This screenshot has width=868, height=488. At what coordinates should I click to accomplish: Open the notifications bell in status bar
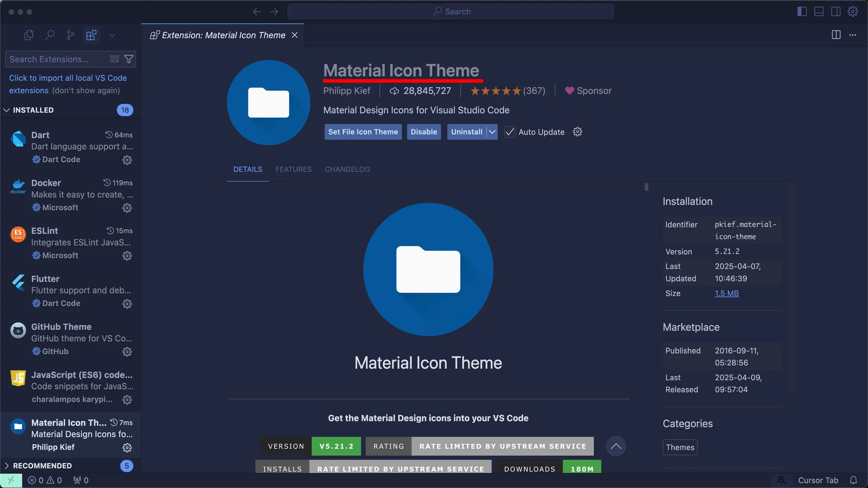click(x=854, y=480)
